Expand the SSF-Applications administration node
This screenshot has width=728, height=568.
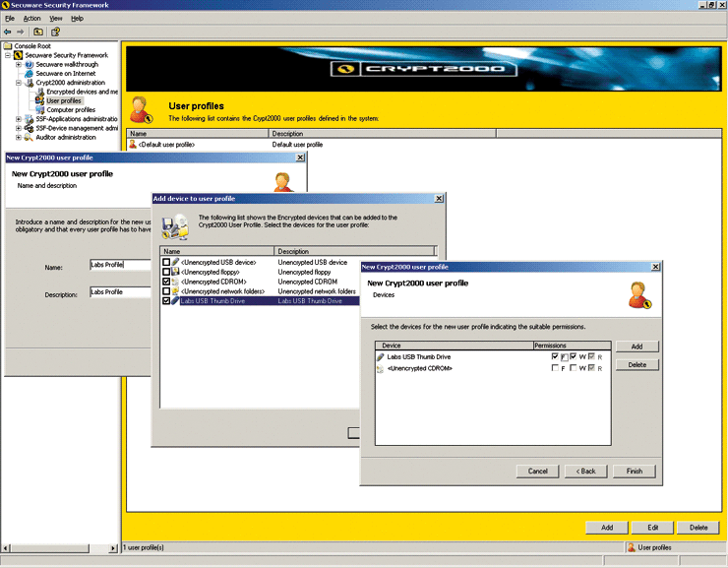(x=18, y=119)
